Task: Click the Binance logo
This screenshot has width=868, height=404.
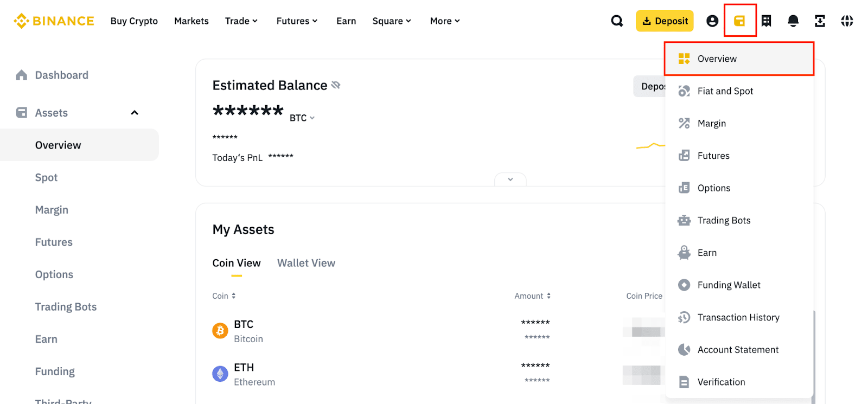Action: [x=54, y=21]
